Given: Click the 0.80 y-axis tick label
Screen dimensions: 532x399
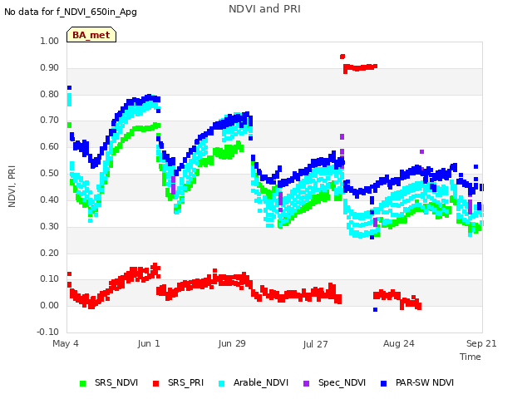Looking at the screenshot, I should coord(50,94).
